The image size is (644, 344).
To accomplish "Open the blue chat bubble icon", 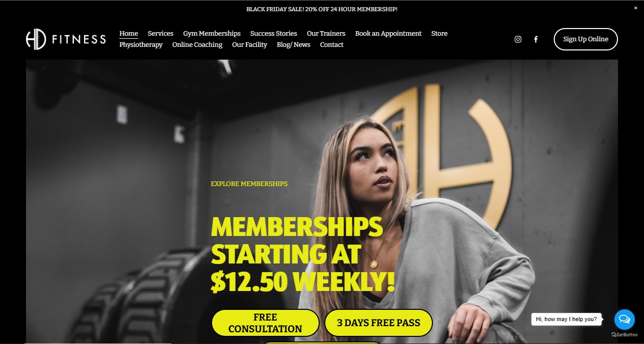I will coord(625,320).
